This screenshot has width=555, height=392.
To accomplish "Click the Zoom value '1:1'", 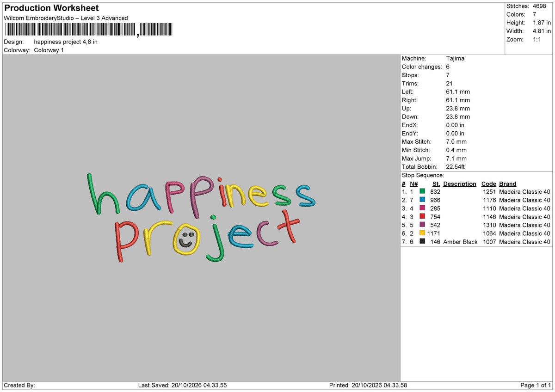I will (538, 39).
